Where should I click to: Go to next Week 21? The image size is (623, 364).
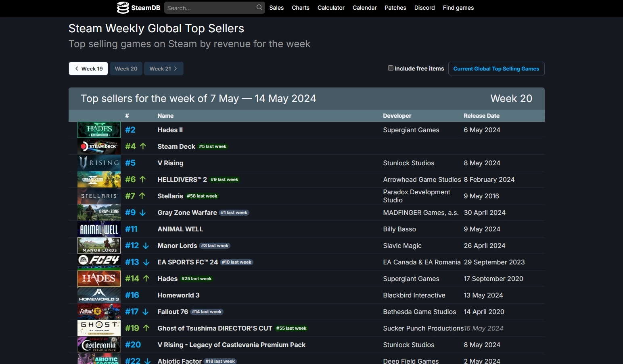point(163,69)
